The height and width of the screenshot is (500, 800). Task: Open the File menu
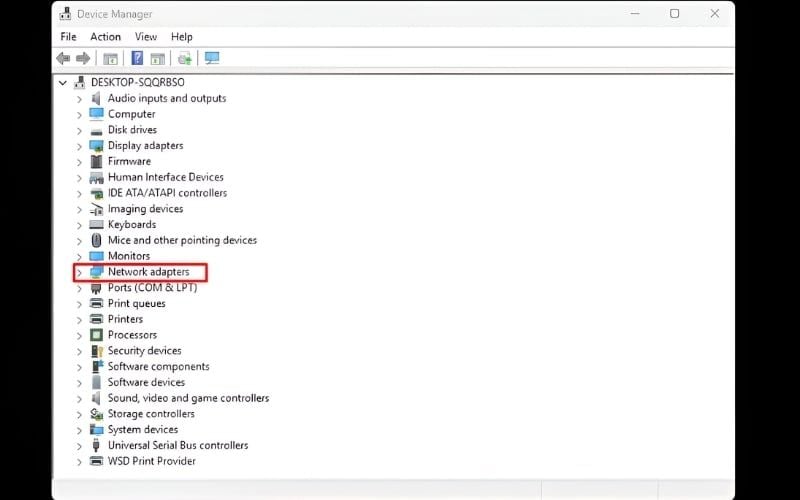point(68,37)
